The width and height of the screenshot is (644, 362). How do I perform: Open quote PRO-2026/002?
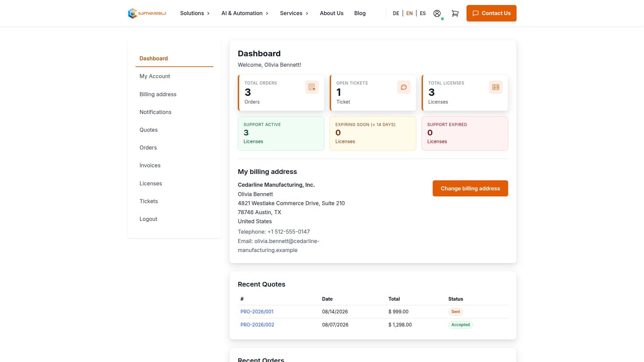click(257, 325)
